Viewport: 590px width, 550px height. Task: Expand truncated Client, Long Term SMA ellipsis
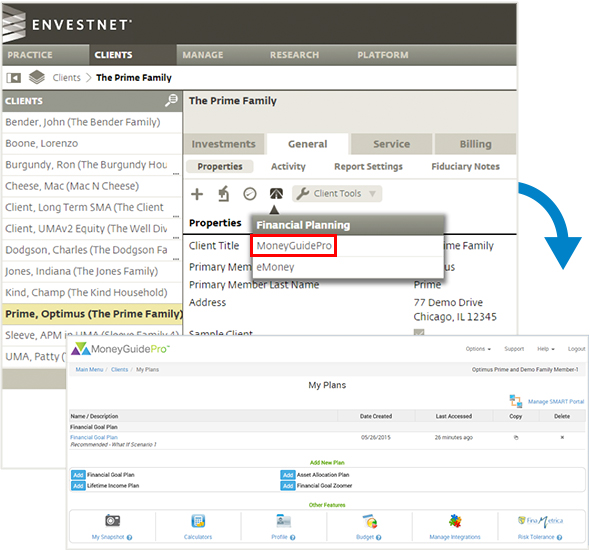pos(176,216)
